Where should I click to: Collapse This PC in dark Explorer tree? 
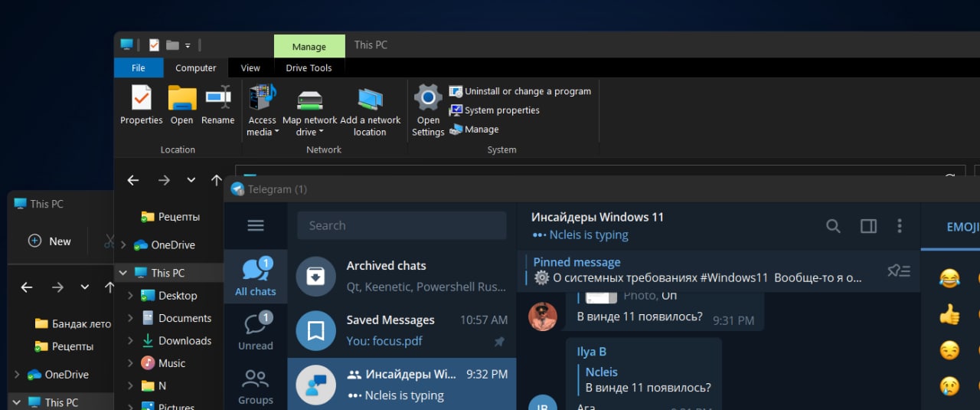point(122,273)
